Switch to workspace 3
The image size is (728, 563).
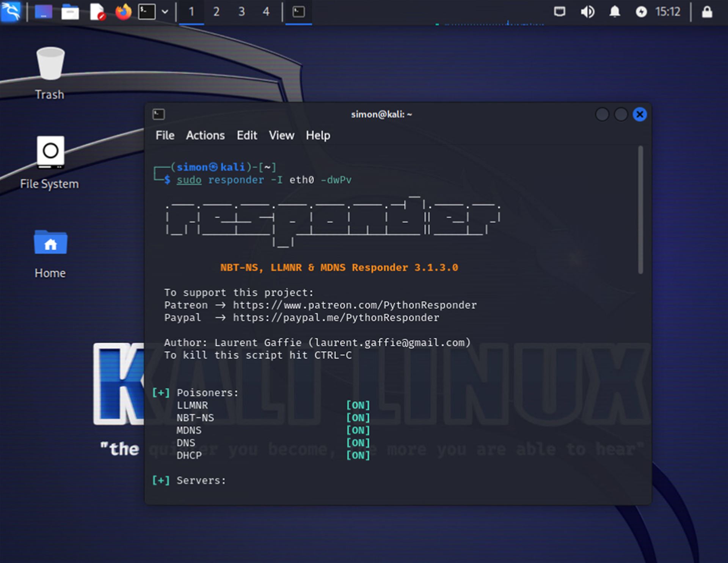click(242, 12)
